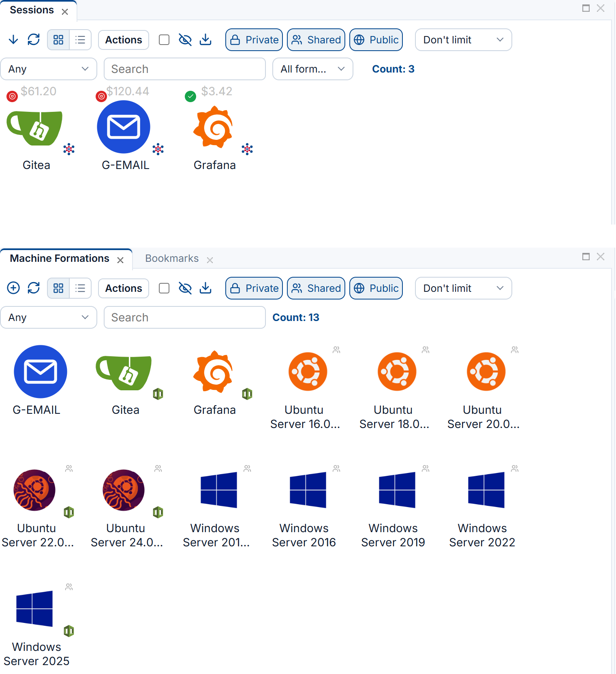The width and height of the screenshot is (616, 674).
Task: Open the Any dropdown in Sessions panel
Action: pos(49,69)
